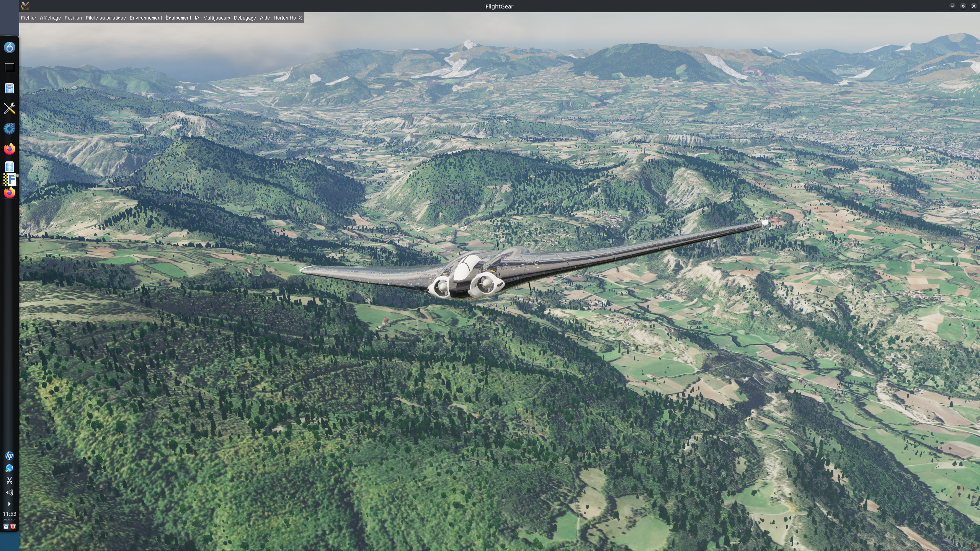Click the lock screen button
The image size is (980, 551).
[6, 527]
